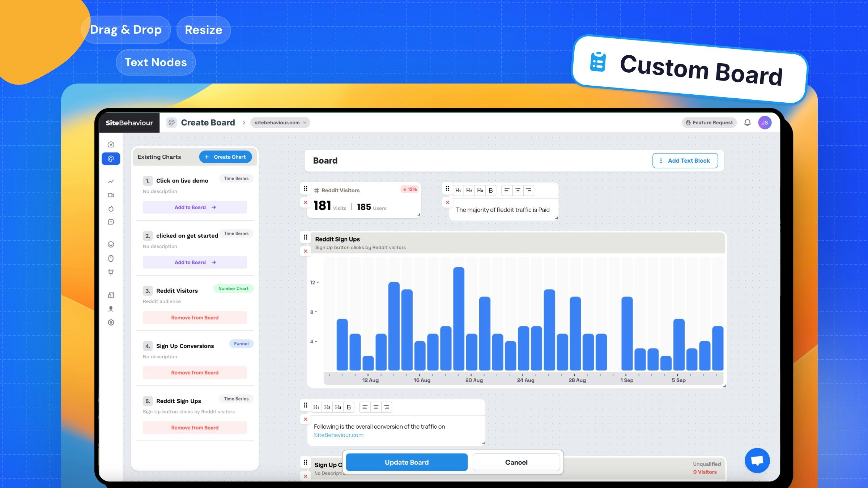Open the sitebehaviour.com site dropdown
The height and width of the screenshot is (488, 868).
(x=280, y=123)
